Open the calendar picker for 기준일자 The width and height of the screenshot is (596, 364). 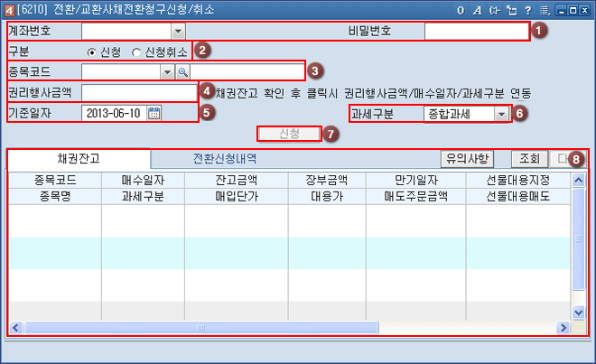tap(154, 113)
